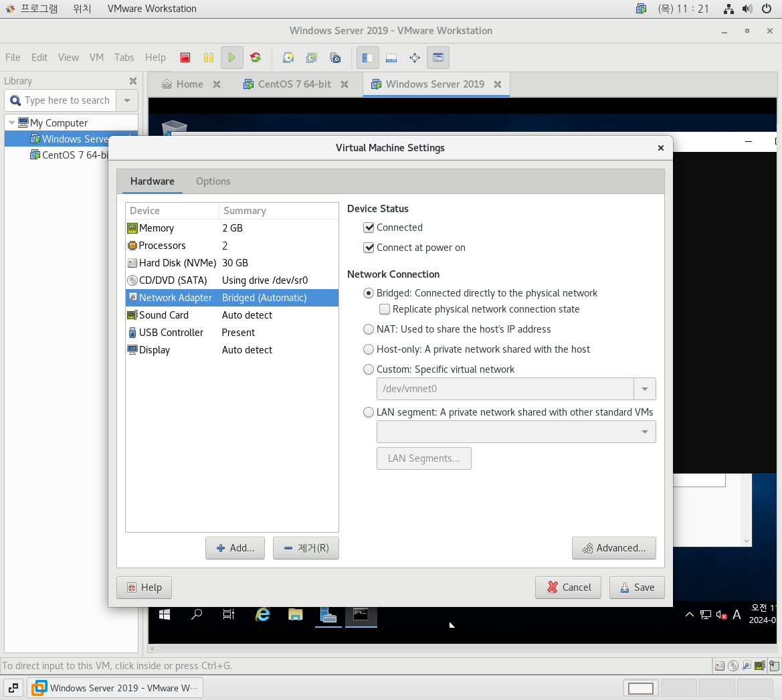Select Host-only network option
Viewport: 782px width, 700px height.
(369, 349)
